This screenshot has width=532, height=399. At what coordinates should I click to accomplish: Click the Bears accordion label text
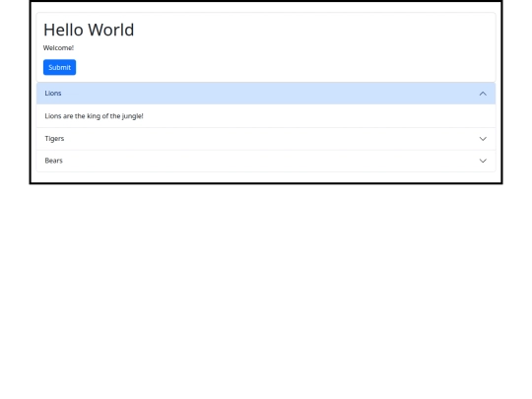(x=53, y=161)
